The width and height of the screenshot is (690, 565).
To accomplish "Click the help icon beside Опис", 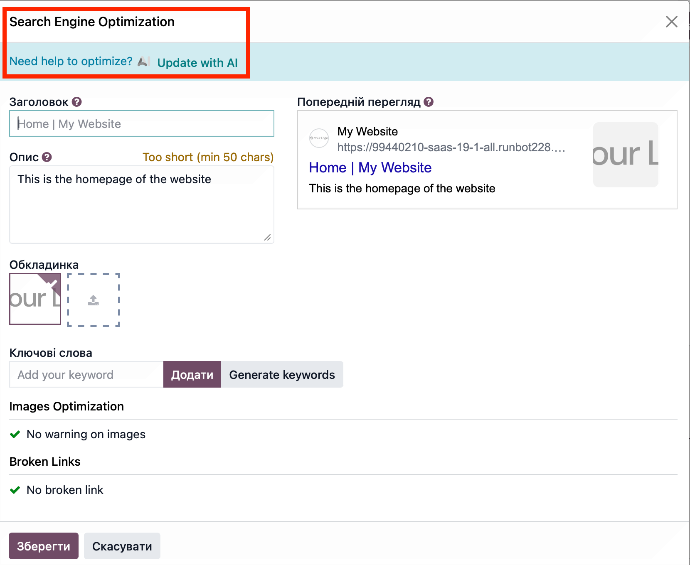I will click(47, 157).
